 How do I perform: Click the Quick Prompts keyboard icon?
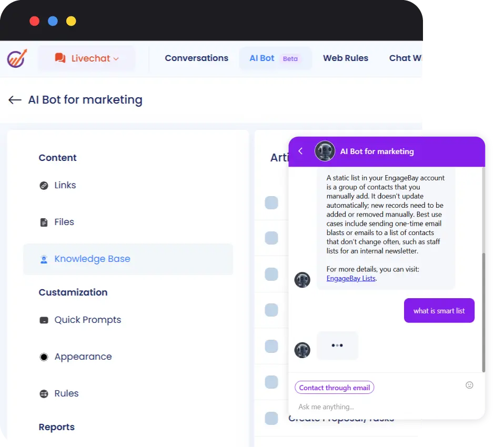pos(44,320)
